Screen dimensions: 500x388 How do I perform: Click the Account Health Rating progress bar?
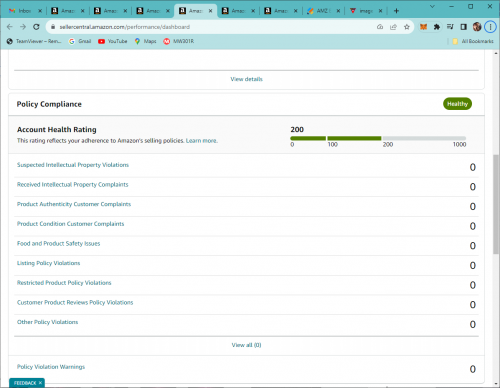378,138
